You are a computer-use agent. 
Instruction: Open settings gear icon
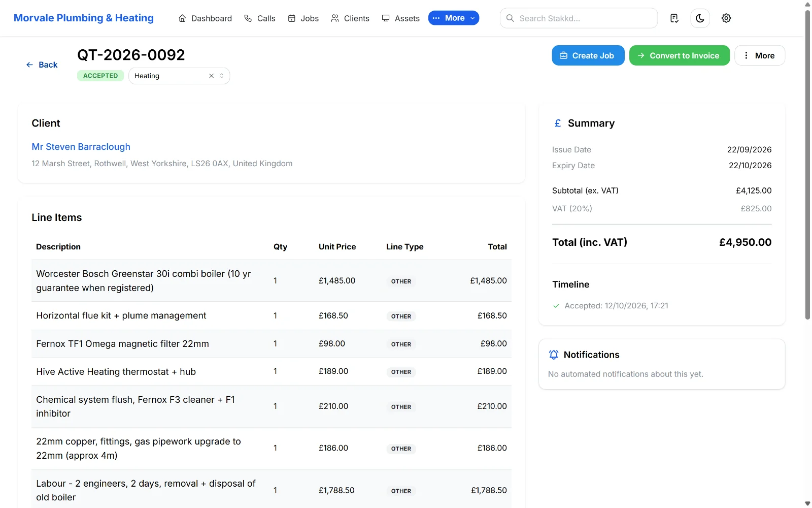click(726, 18)
